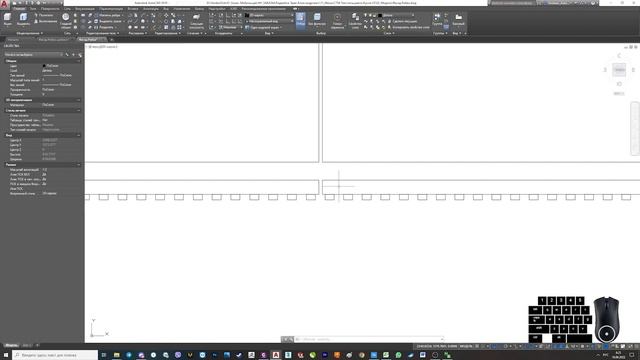Select the Extrude (Выдавить) tool

(23, 19)
